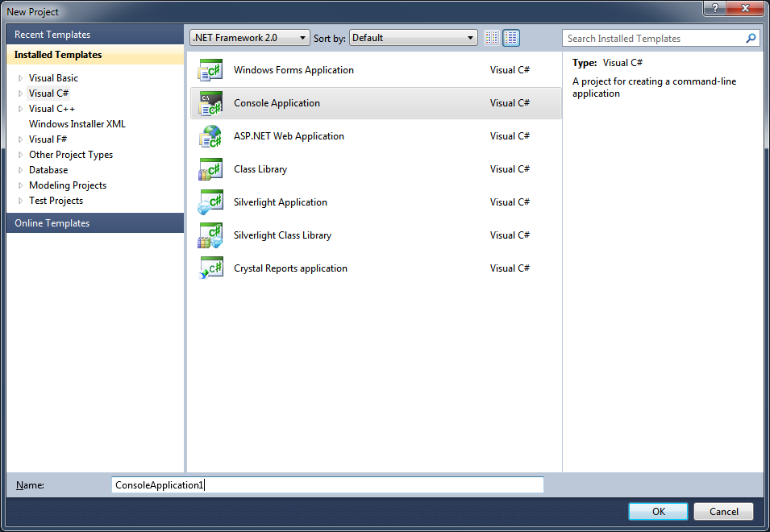Select the Windows Forms Application template
This screenshot has height=532, width=770.
(x=293, y=70)
